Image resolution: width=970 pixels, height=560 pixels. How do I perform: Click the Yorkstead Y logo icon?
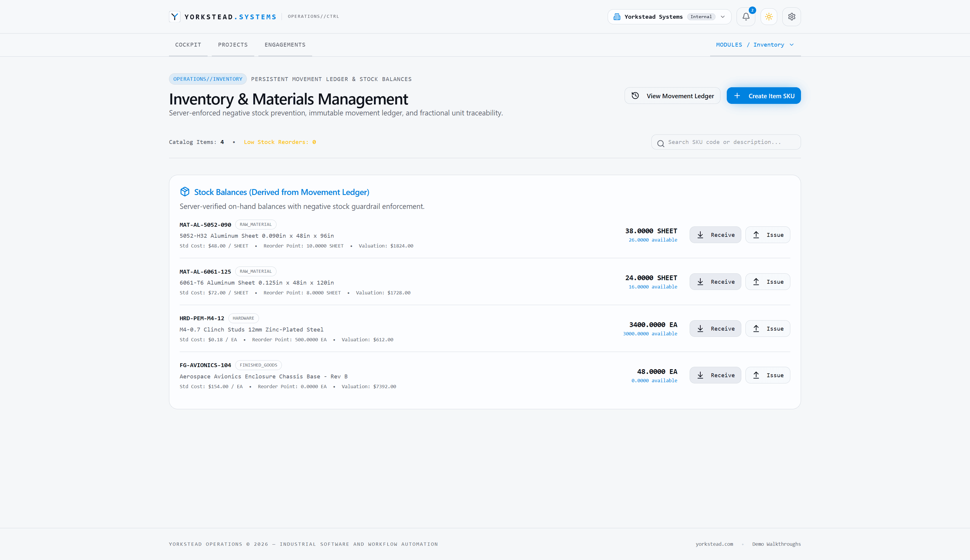click(x=175, y=17)
